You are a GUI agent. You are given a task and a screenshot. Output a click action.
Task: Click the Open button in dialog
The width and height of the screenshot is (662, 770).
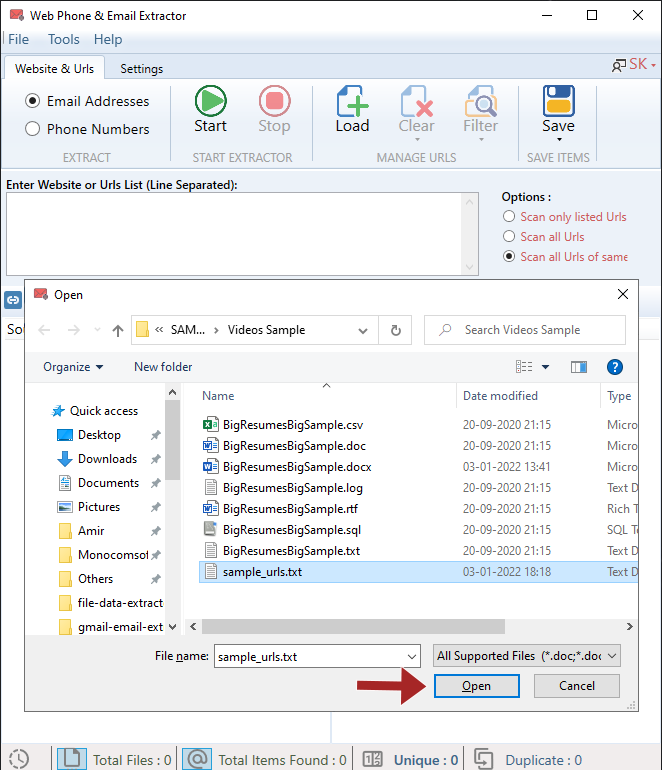tap(476, 686)
